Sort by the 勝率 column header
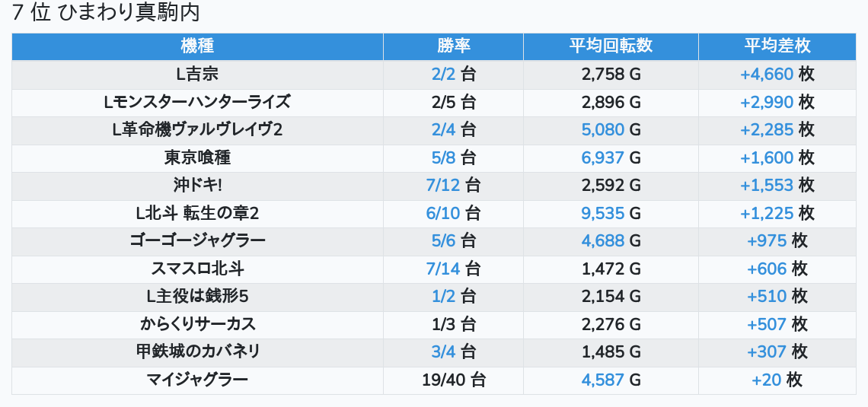The width and height of the screenshot is (868, 407). (x=453, y=46)
